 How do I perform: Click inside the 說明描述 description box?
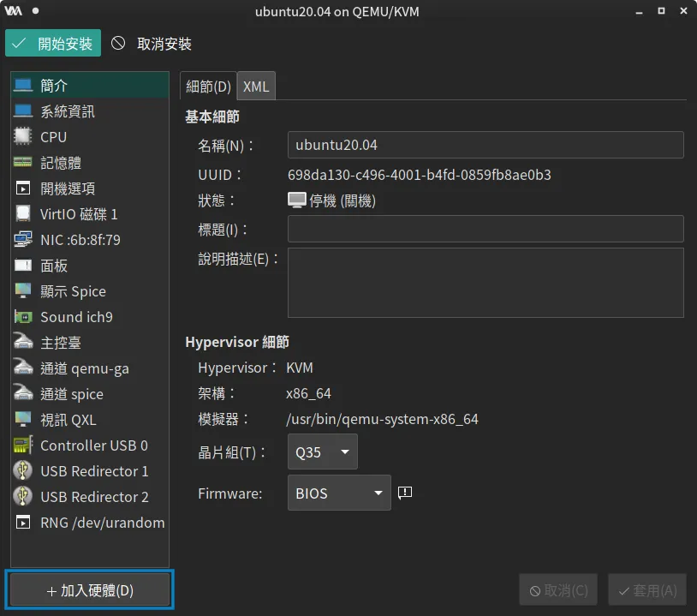coord(485,283)
